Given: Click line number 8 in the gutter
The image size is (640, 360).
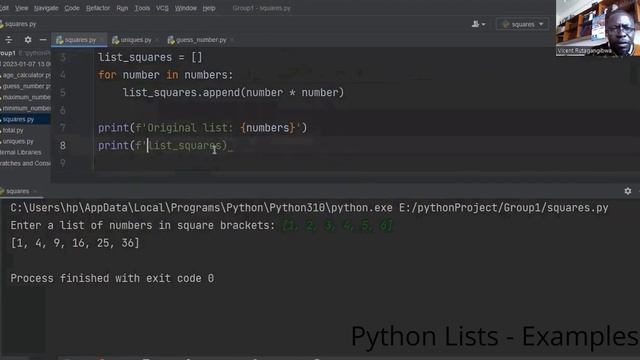Looking at the screenshot, I should pyautogui.click(x=63, y=145).
